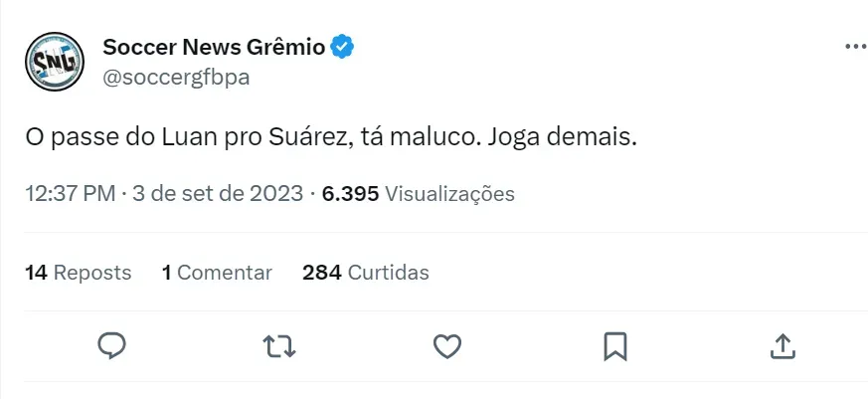Click the @soccergfbpa handle

pyautogui.click(x=176, y=78)
